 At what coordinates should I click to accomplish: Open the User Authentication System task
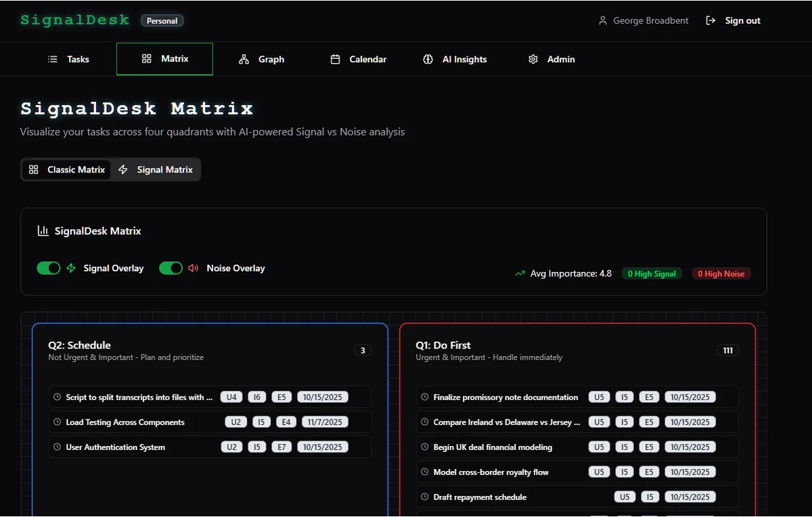point(210,447)
